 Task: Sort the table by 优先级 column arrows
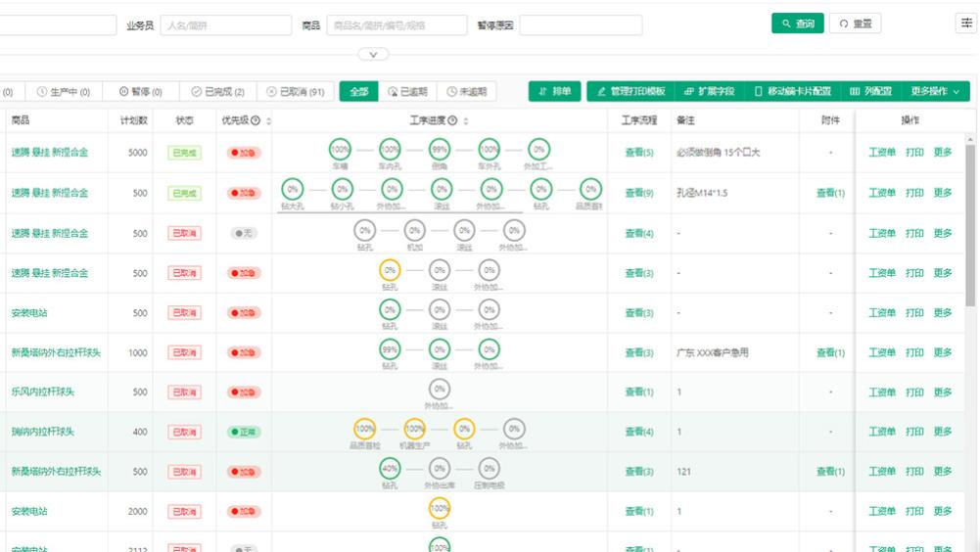[269, 120]
